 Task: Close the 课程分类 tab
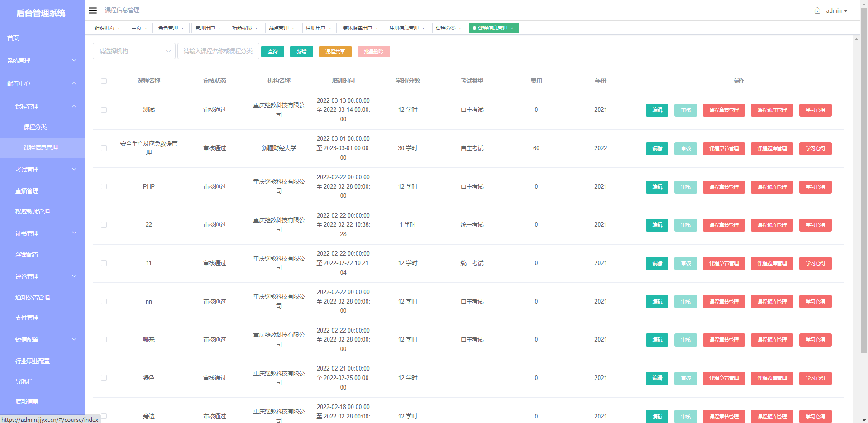(460, 29)
